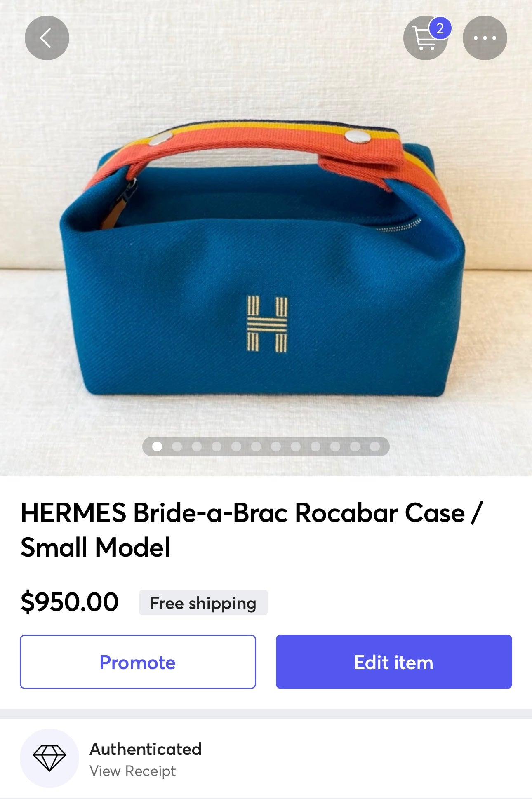532x799 pixels.
Task: Tap the $950.00 price
Action: click(70, 602)
